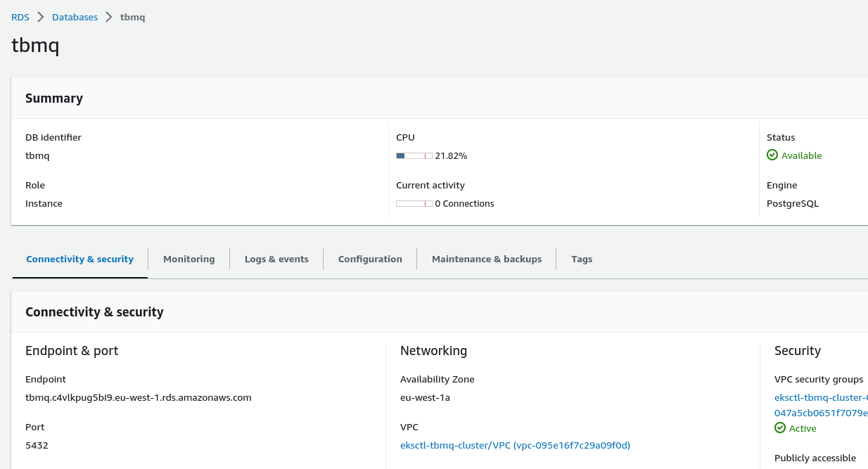Image resolution: width=868 pixels, height=469 pixels.
Task: Click the CPU usage bar showing 21.82%
Action: pyautogui.click(x=414, y=155)
